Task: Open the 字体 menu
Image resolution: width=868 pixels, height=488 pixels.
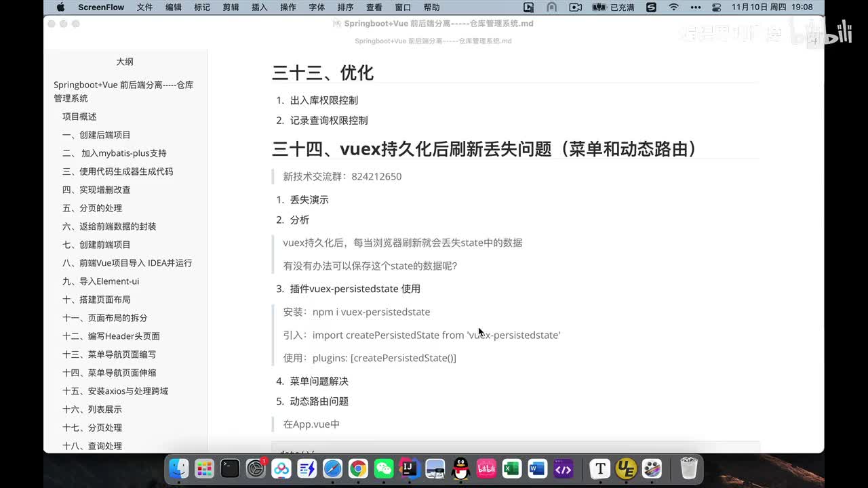Action: [x=317, y=7]
